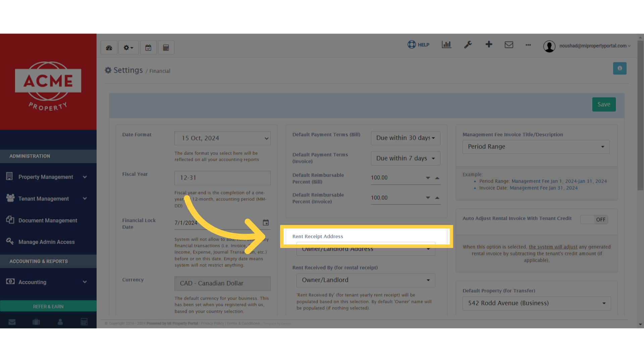Click the calendar icon in top toolbar
This screenshot has height=362, width=644.
click(148, 47)
